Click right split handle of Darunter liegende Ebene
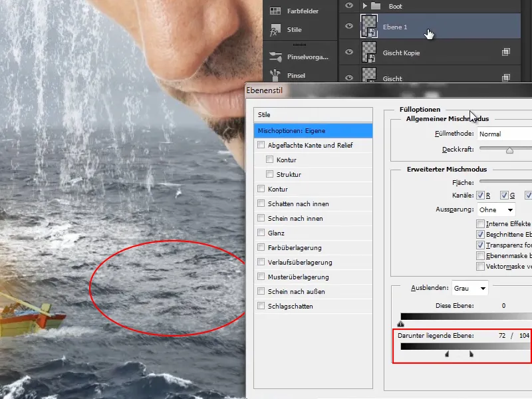This screenshot has height=399, width=532. click(x=471, y=354)
